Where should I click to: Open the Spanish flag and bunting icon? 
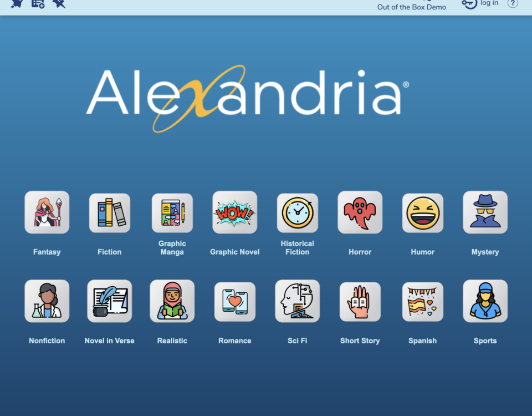click(423, 302)
